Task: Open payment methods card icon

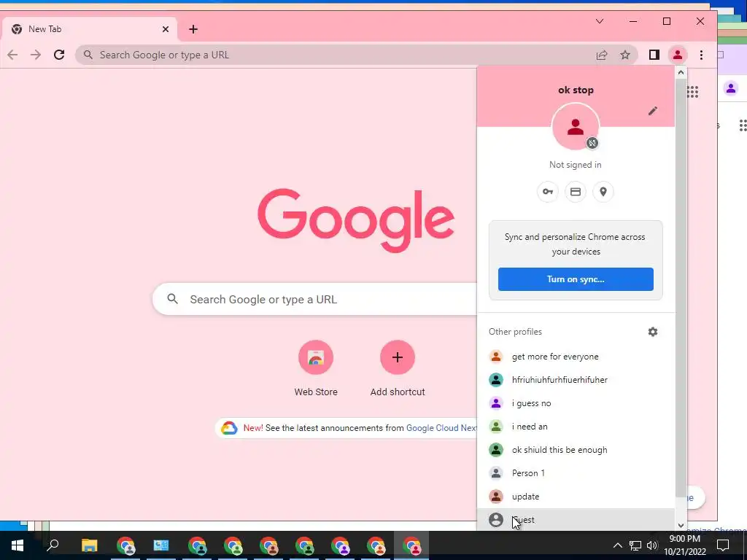Action: click(576, 192)
